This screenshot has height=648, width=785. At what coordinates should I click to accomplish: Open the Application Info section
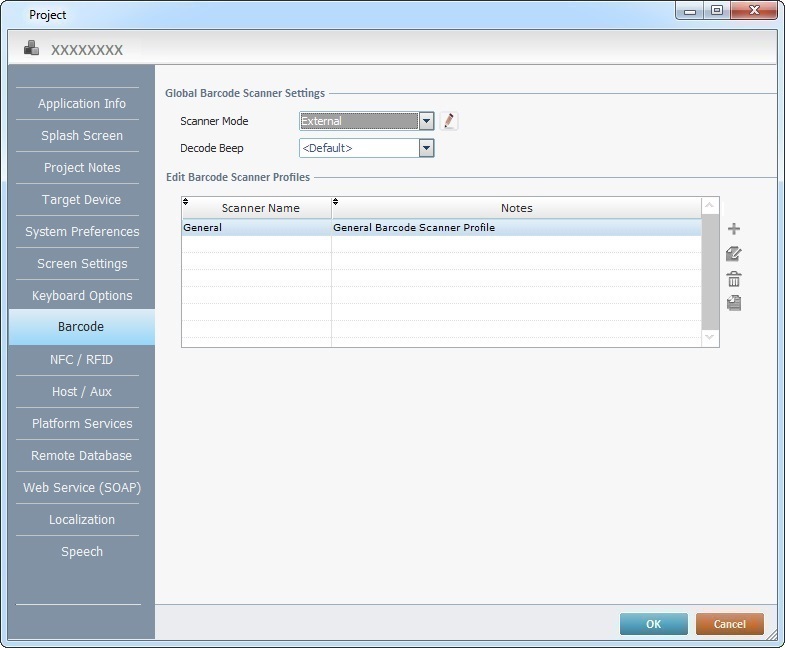(82, 104)
